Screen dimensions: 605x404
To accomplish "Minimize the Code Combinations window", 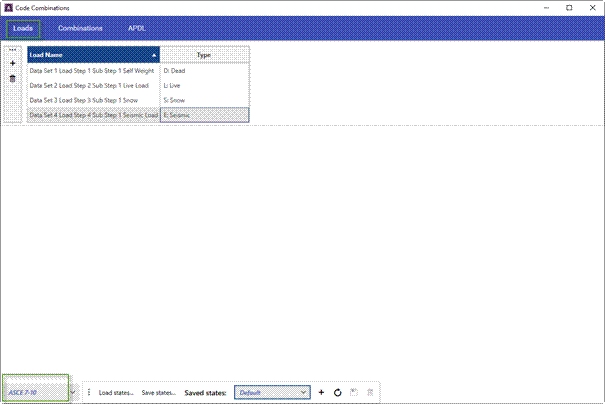I will (546, 8).
